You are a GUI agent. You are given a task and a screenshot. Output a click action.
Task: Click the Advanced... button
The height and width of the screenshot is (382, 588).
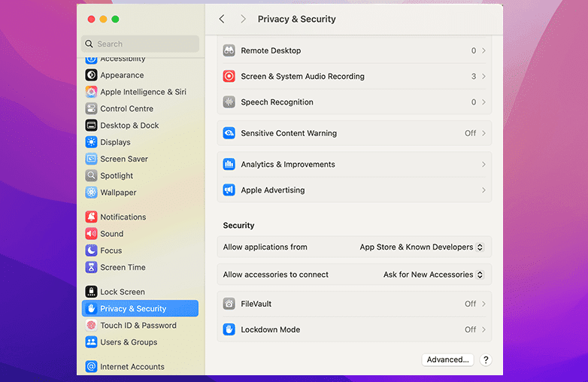(x=447, y=359)
